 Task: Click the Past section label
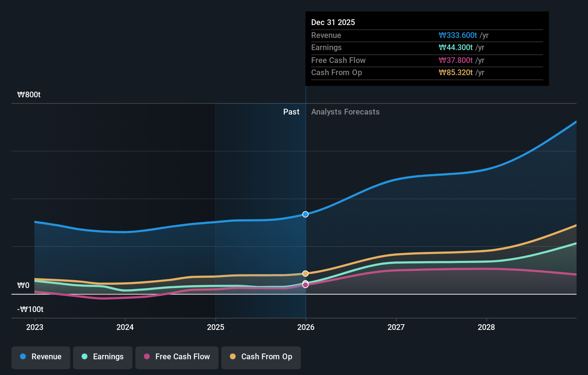click(x=291, y=112)
